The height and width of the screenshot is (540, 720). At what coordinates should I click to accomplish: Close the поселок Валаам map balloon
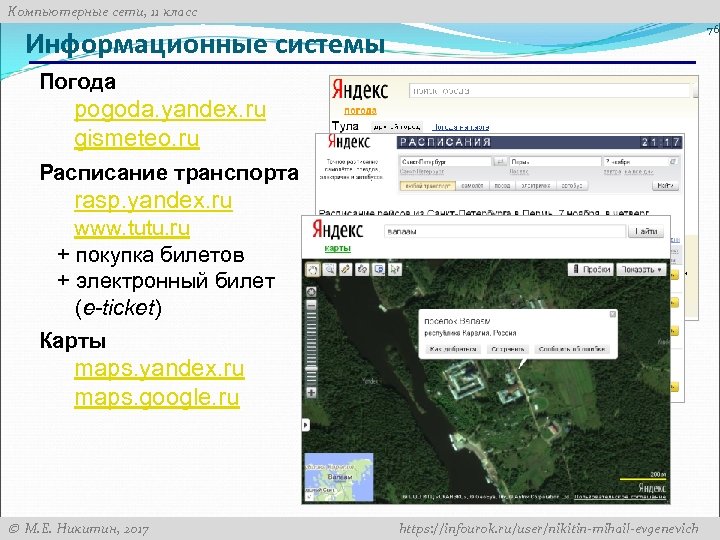pyautogui.click(x=612, y=314)
